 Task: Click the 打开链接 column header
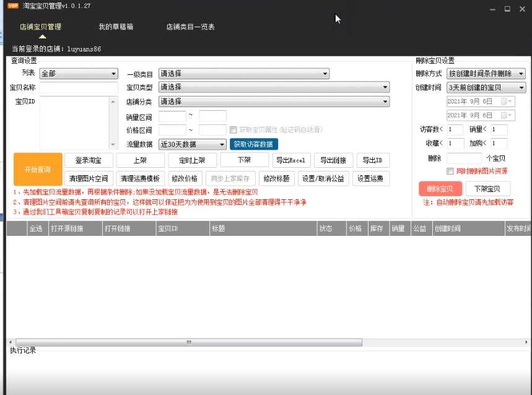point(129,228)
